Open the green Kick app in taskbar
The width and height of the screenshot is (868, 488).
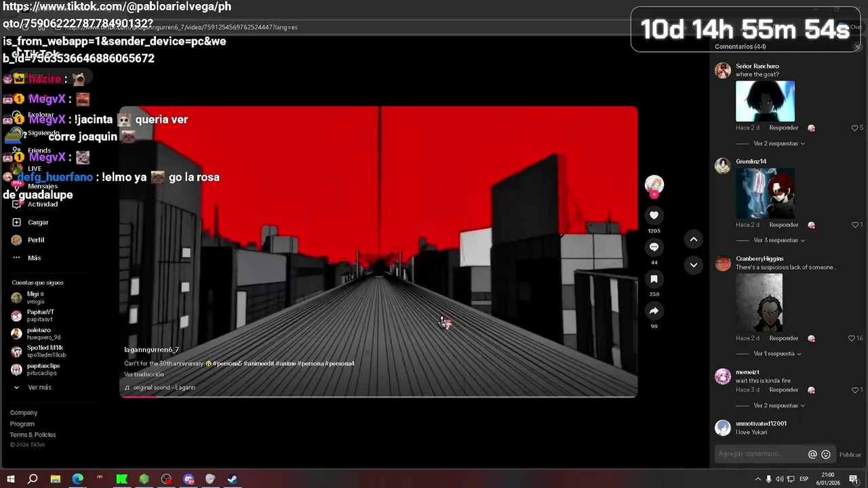click(x=122, y=479)
